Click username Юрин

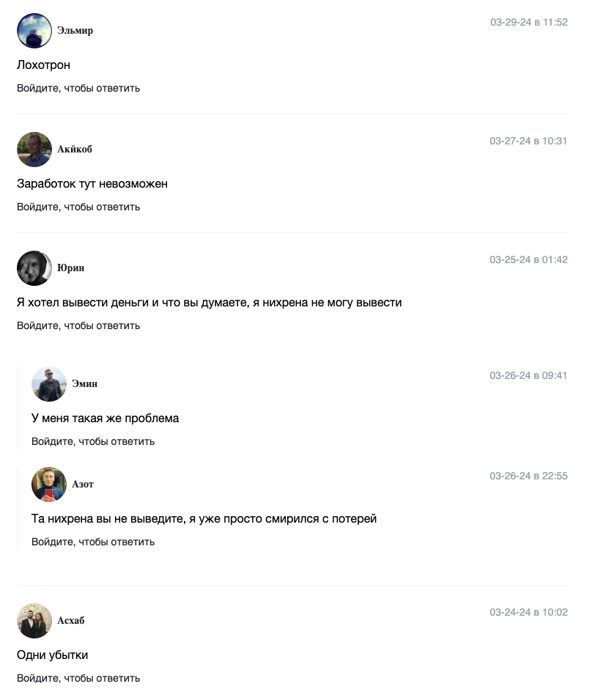70,268
